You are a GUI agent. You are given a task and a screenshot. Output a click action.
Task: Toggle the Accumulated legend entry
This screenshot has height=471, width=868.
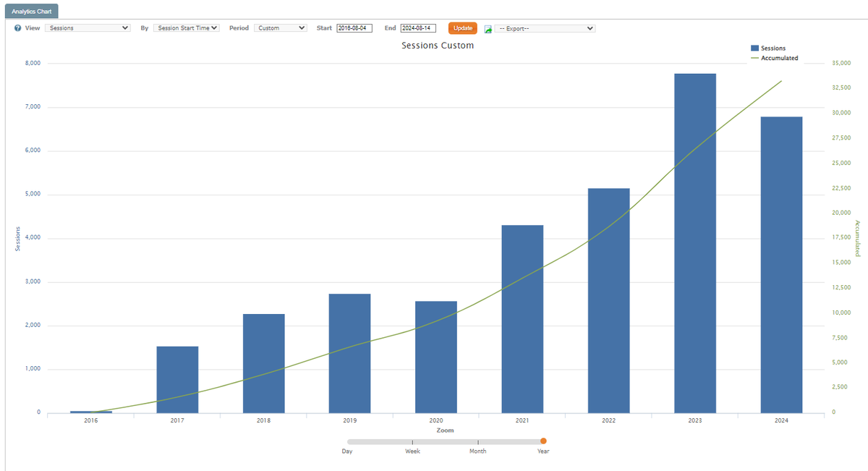click(775, 58)
